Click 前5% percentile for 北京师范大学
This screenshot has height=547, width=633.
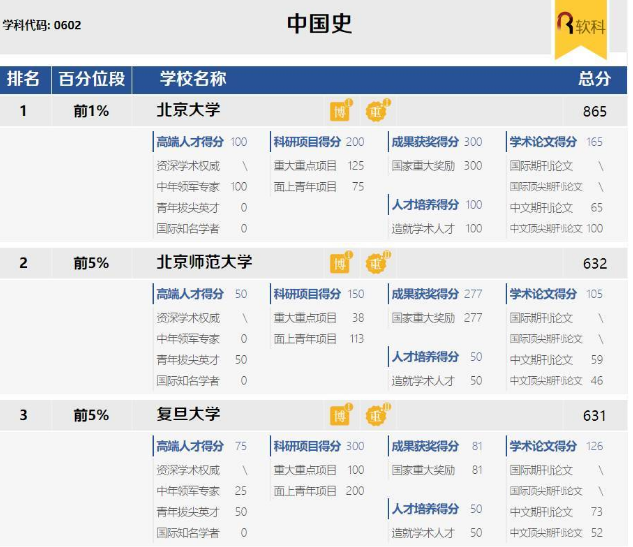[91, 263]
